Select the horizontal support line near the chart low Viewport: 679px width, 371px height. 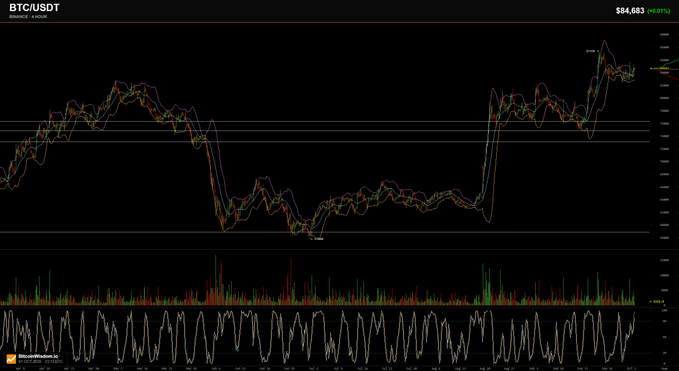[x=325, y=232]
